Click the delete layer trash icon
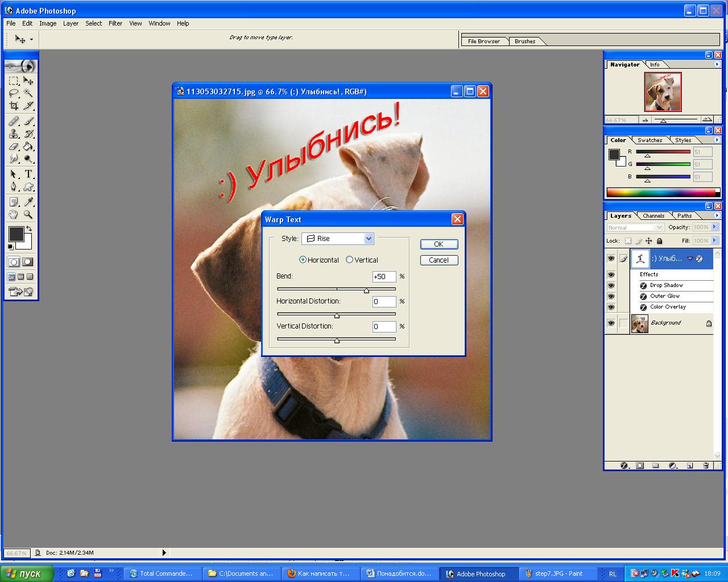Image resolution: width=728 pixels, height=582 pixels. (x=706, y=465)
